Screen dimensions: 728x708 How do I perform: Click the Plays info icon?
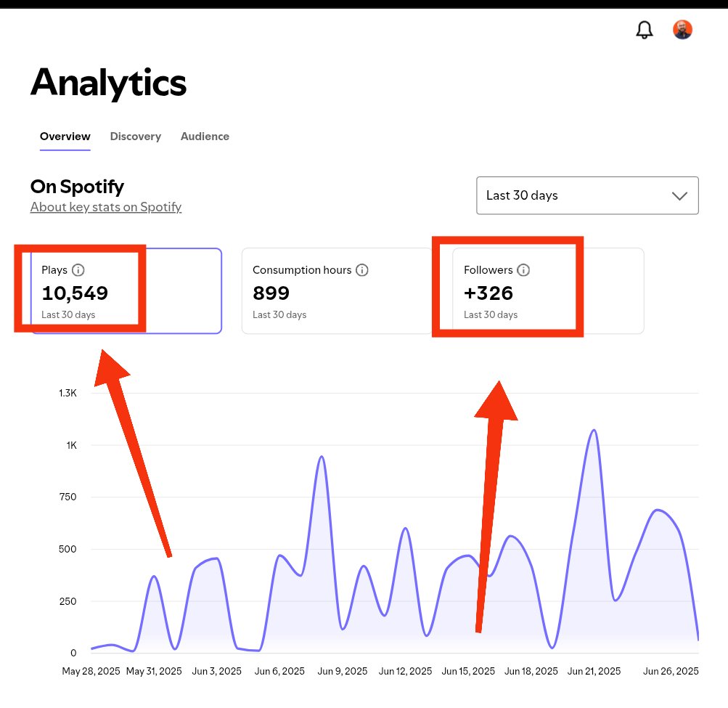pyautogui.click(x=78, y=270)
